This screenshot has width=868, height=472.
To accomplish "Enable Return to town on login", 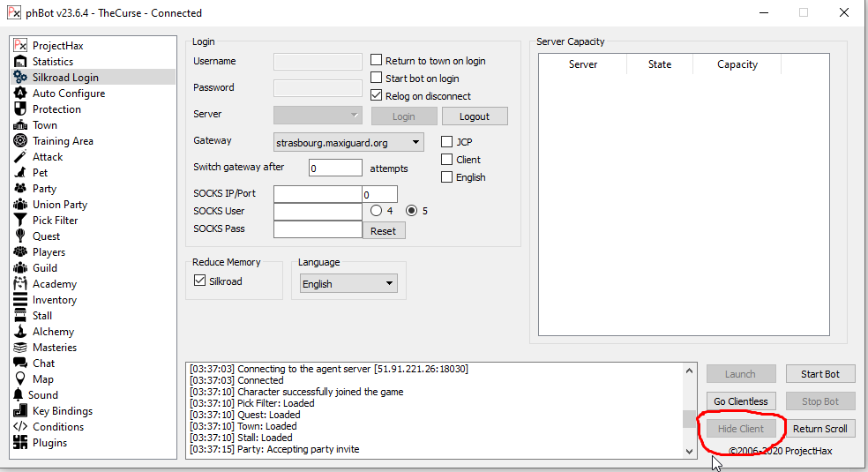I will [x=377, y=61].
